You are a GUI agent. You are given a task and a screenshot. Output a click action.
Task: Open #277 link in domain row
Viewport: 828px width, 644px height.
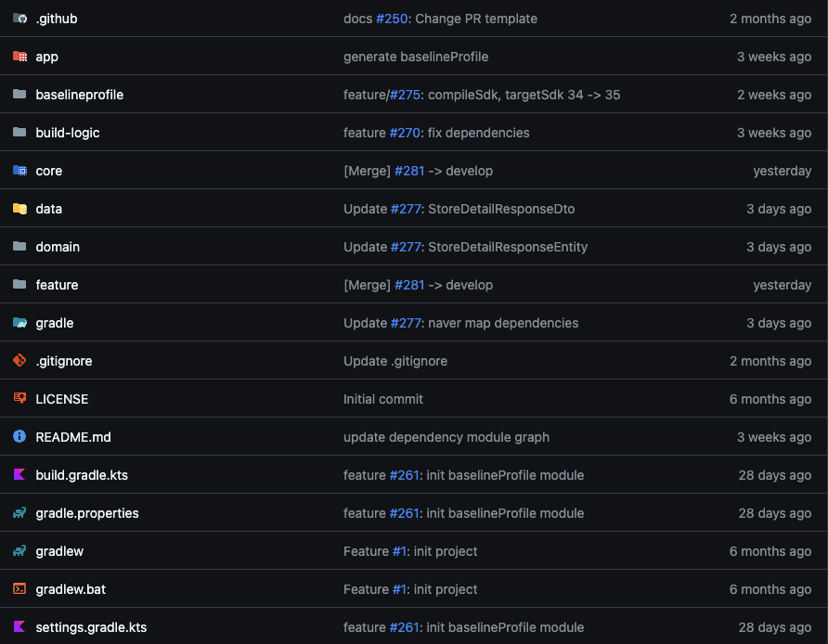(x=406, y=247)
